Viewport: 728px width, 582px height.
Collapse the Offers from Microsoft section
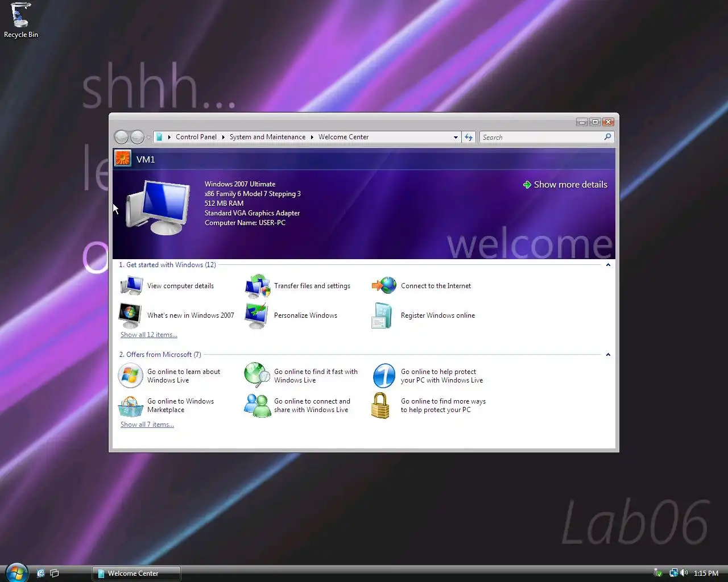click(608, 355)
